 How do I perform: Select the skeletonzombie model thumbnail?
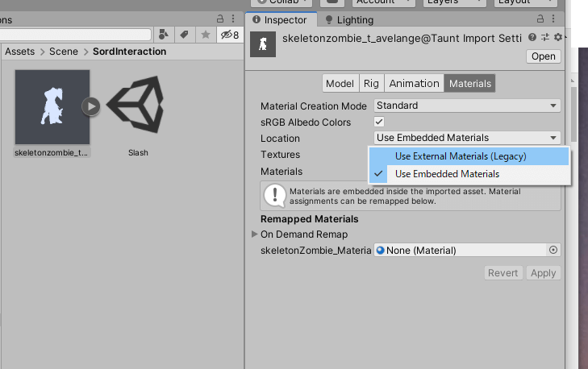pos(52,107)
